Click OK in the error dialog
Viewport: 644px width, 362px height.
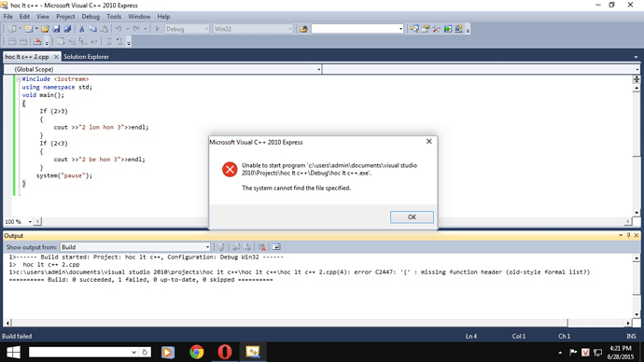(x=412, y=217)
